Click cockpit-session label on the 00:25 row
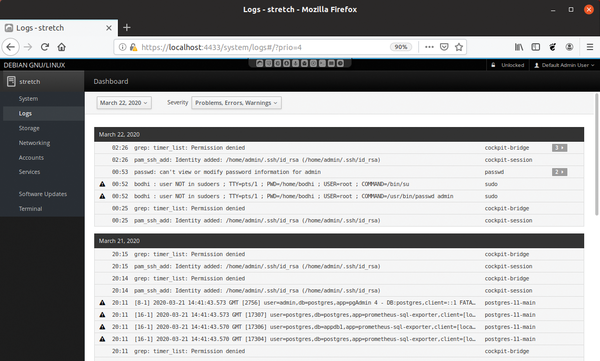This screenshot has height=361, width=600. coord(509,221)
